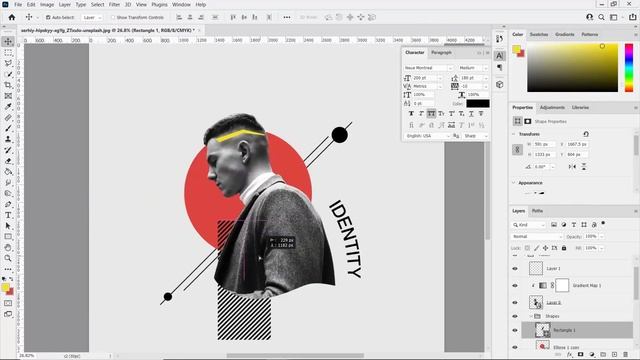The image size is (640, 360).
Task: Select the Layer 1 row name
Action: click(x=553, y=269)
